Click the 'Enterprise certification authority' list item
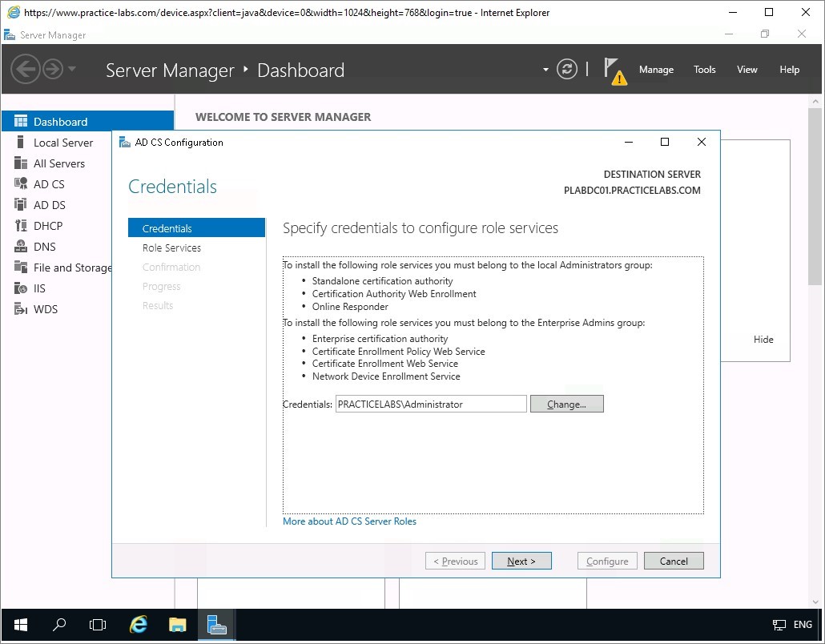This screenshot has height=644, width=825. 380,338
